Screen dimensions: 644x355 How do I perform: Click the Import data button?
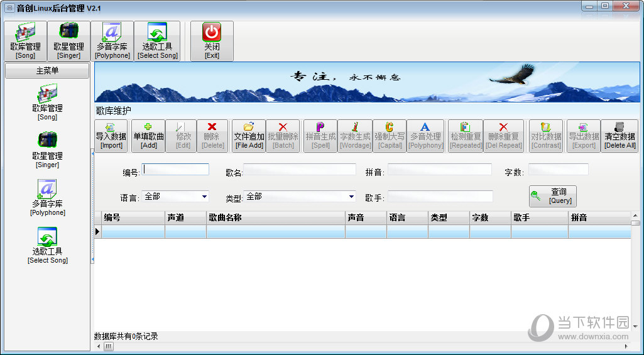111,136
